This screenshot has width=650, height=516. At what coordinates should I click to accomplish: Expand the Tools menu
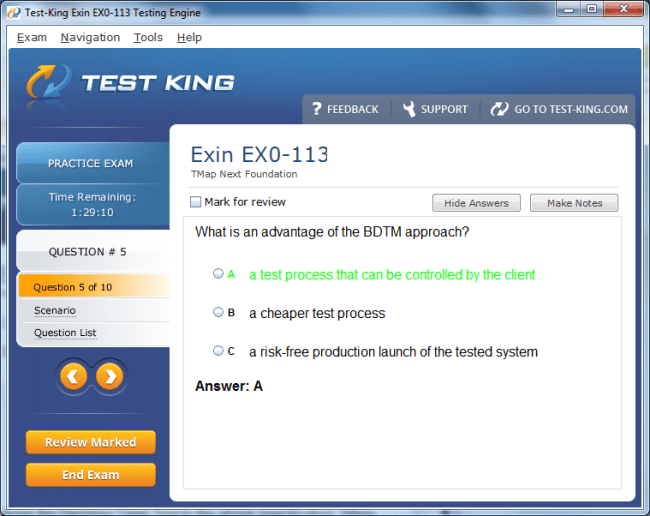148,37
